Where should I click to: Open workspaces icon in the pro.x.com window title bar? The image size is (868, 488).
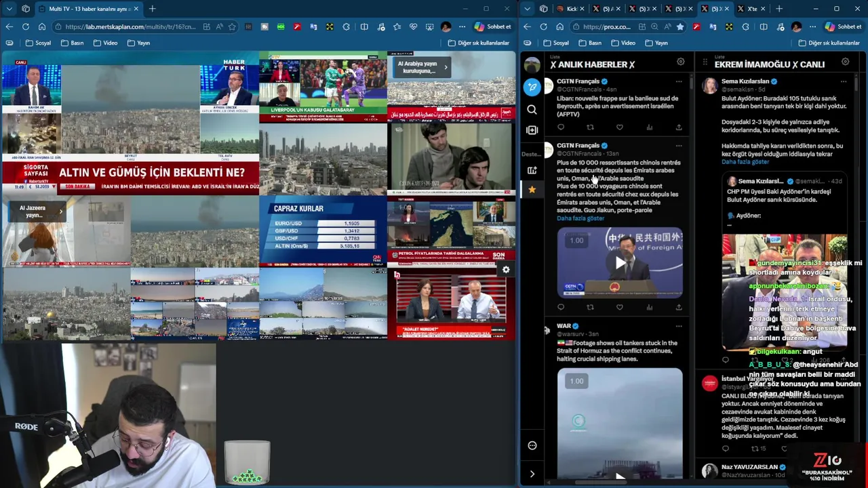click(x=543, y=9)
